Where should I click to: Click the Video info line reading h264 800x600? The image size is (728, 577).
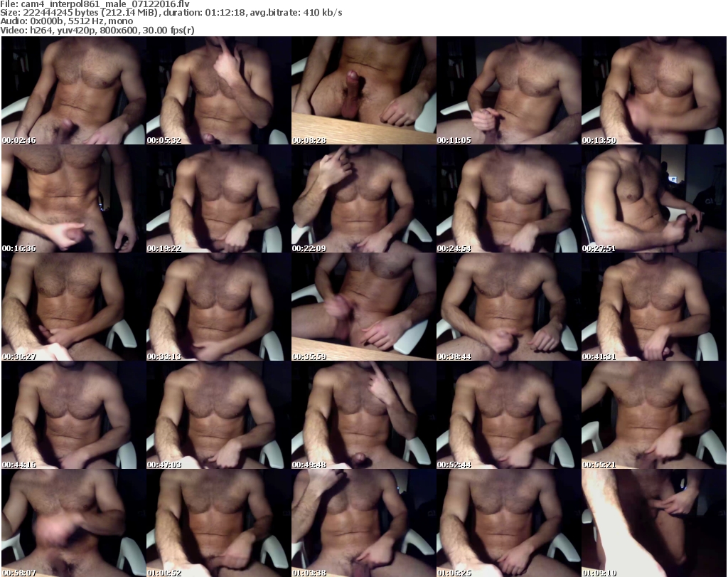point(97,30)
